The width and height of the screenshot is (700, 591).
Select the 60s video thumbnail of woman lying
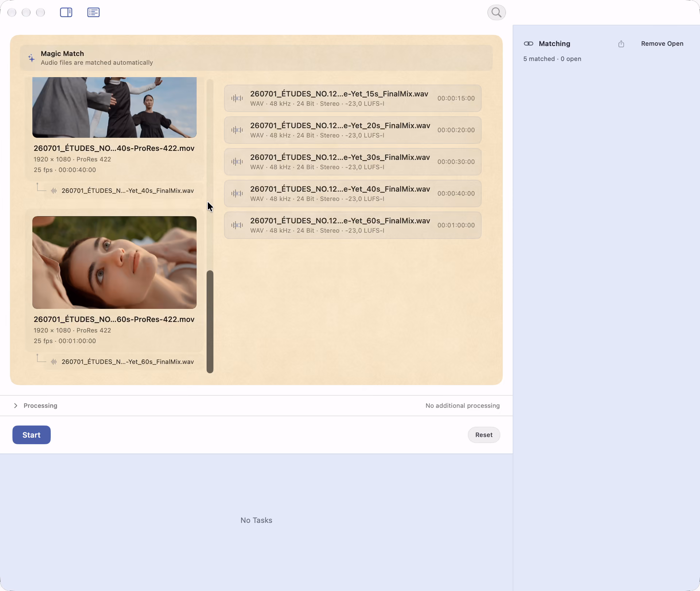click(114, 263)
